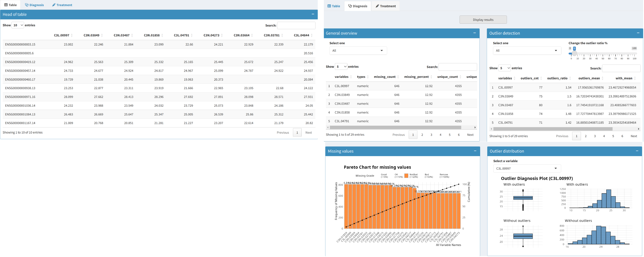Open Show entries dropdown in Head of table

click(18, 25)
